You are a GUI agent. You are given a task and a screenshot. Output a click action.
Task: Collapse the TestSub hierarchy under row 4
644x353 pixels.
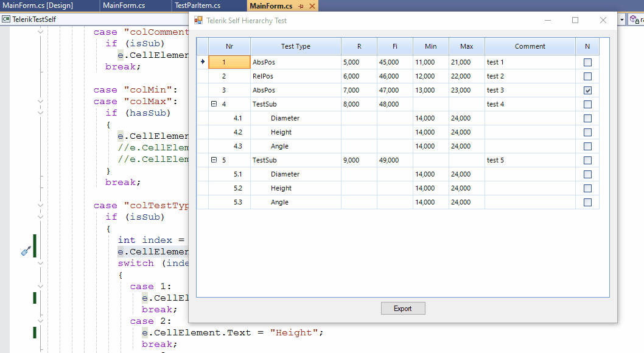click(x=214, y=103)
